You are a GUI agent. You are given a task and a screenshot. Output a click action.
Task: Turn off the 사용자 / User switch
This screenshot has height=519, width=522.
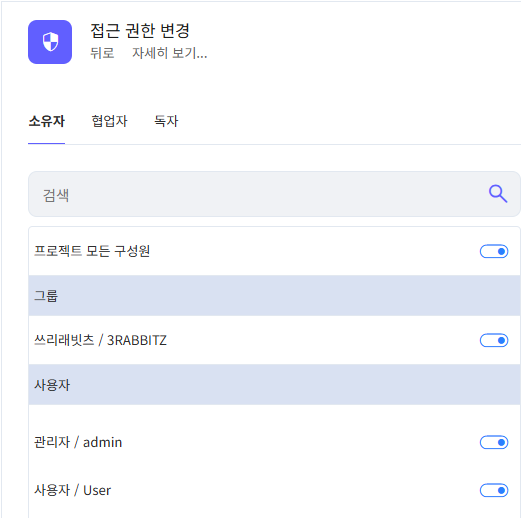tap(494, 490)
